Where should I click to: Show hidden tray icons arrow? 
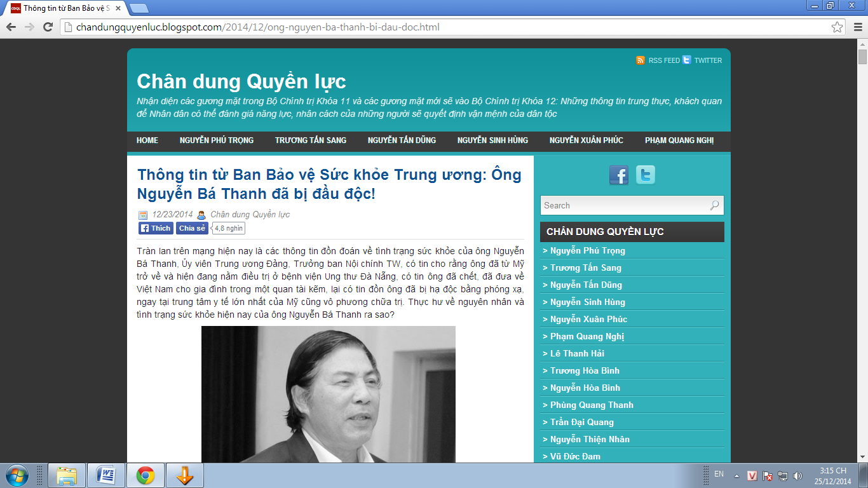point(736,475)
